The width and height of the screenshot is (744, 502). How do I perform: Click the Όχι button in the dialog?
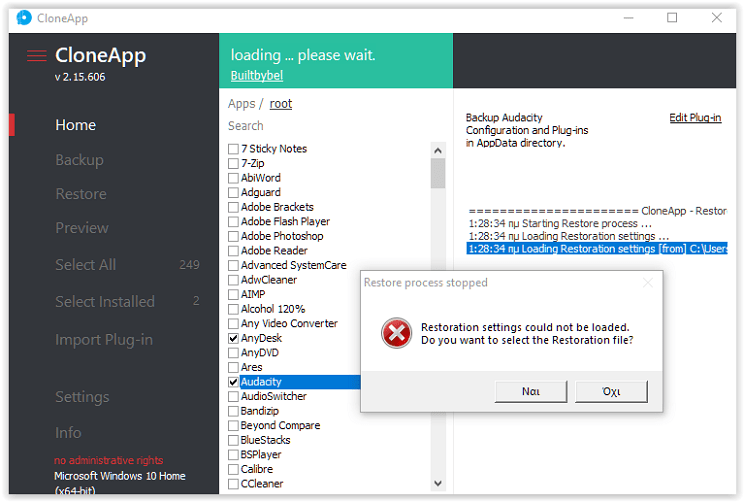(611, 391)
